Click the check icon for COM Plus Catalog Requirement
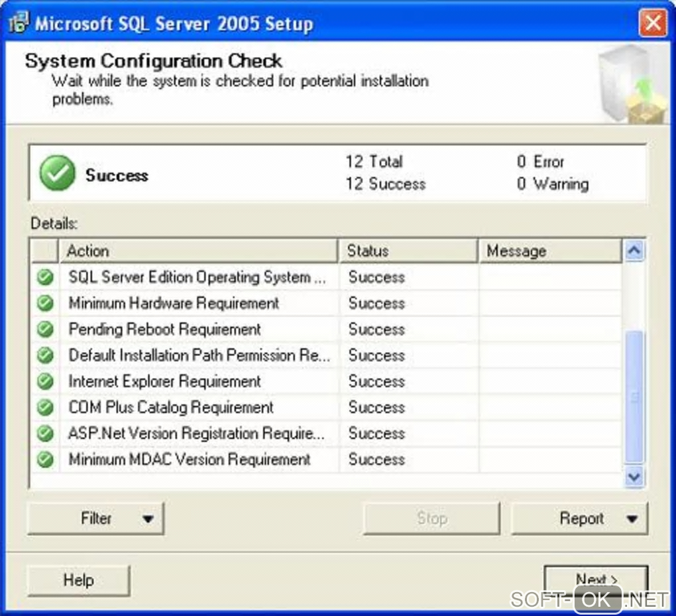This screenshot has height=616, width=676. [x=45, y=407]
